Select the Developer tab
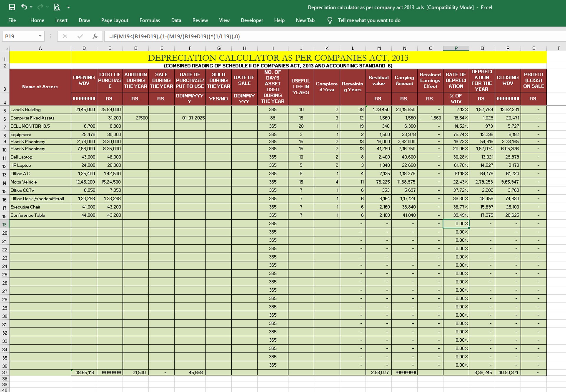 [x=251, y=20]
